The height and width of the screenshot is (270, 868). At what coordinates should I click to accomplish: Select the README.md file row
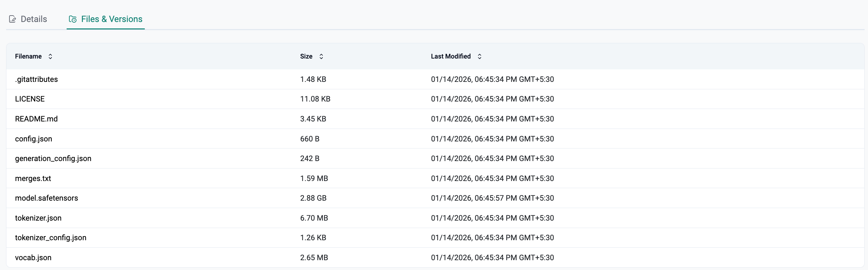coord(37,119)
